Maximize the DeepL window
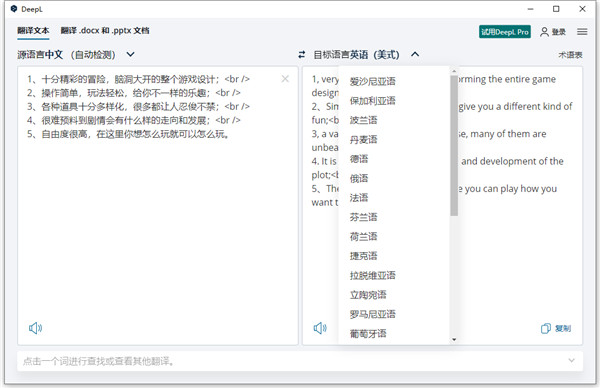 tap(556, 9)
